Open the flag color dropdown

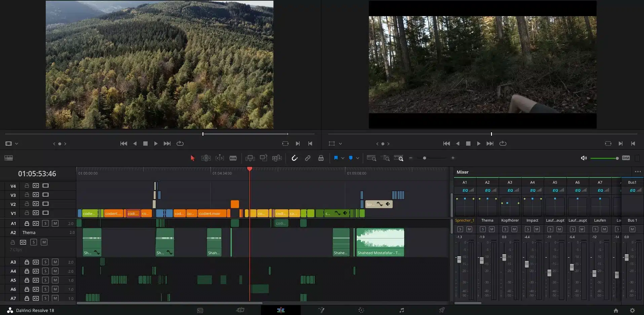pyautogui.click(x=343, y=158)
